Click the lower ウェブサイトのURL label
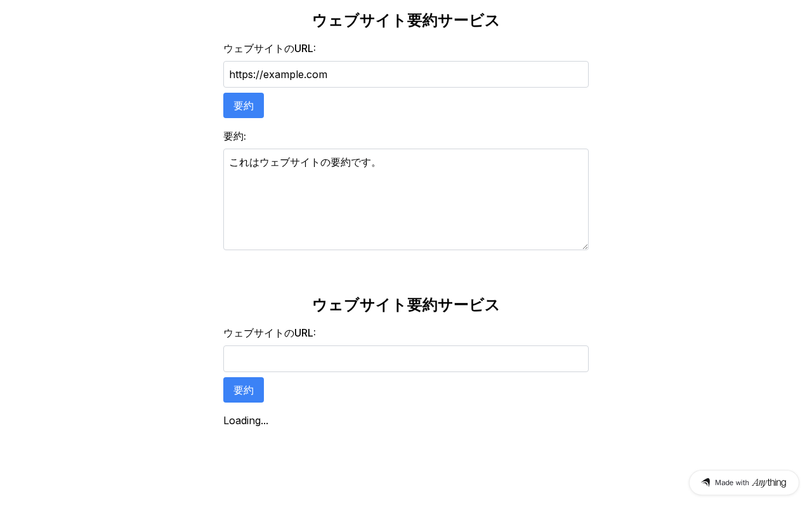 pos(269,333)
